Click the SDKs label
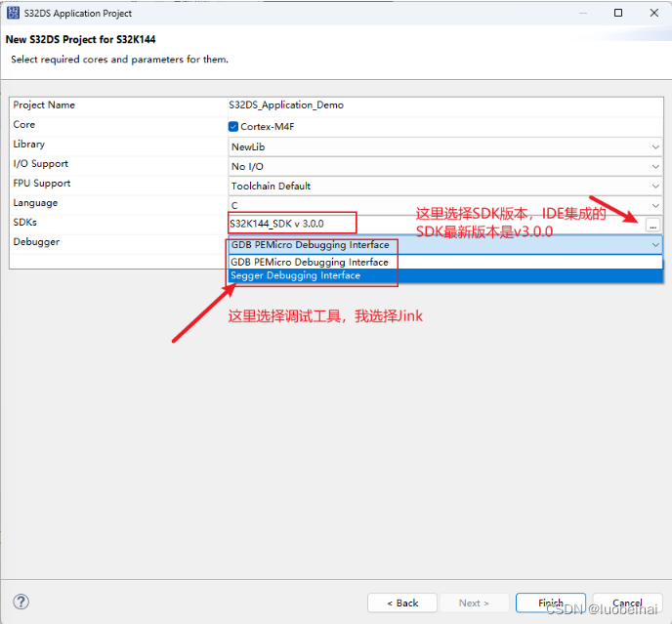The height and width of the screenshot is (624, 672). tap(24, 223)
